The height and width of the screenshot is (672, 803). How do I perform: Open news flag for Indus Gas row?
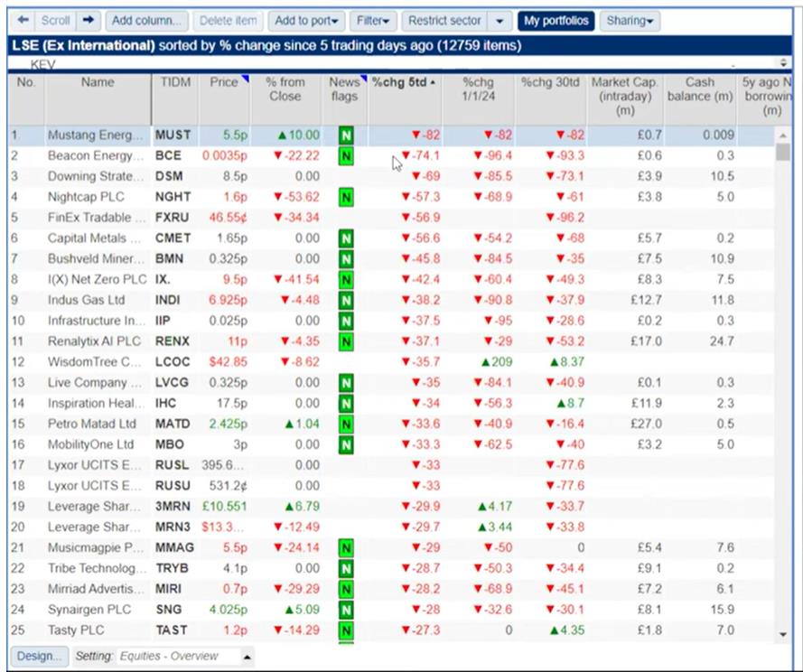pyautogui.click(x=346, y=300)
